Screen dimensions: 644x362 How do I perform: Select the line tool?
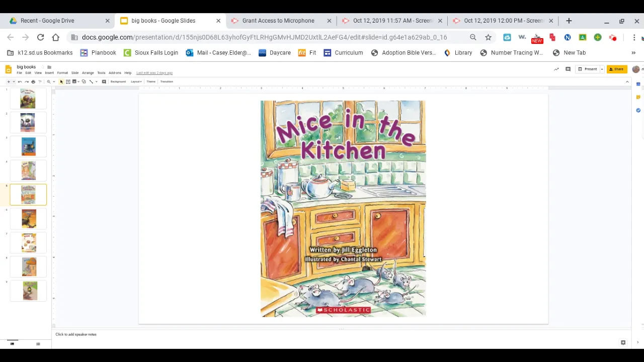click(x=91, y=81)
